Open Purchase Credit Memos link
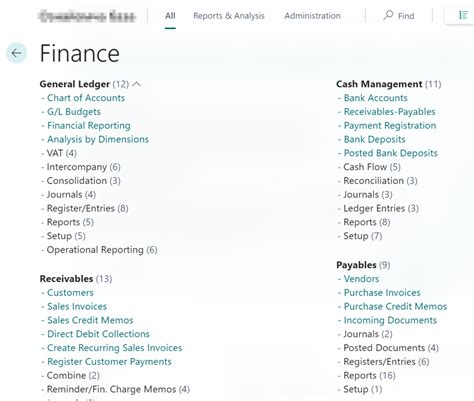This screenshot has width=474, height=401. pyautogui.click(x=395, y=306)
